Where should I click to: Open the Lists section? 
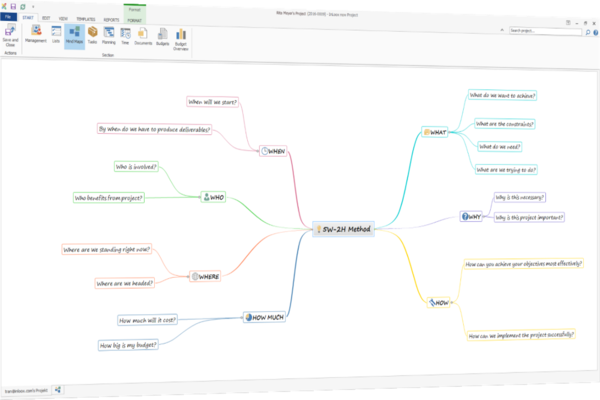pos(56,34)
